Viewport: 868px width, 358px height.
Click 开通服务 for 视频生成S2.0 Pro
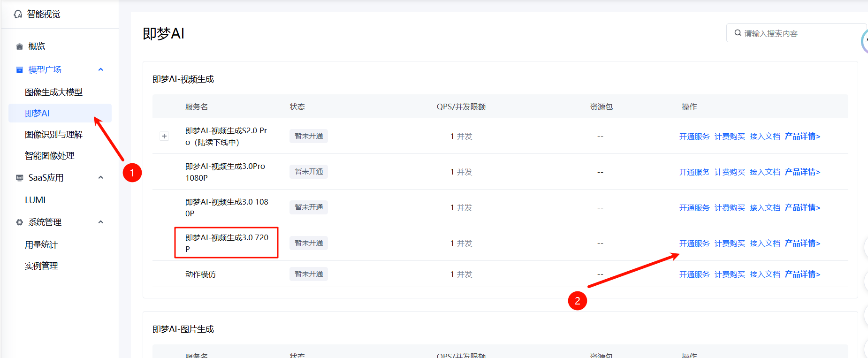(694, 136)
